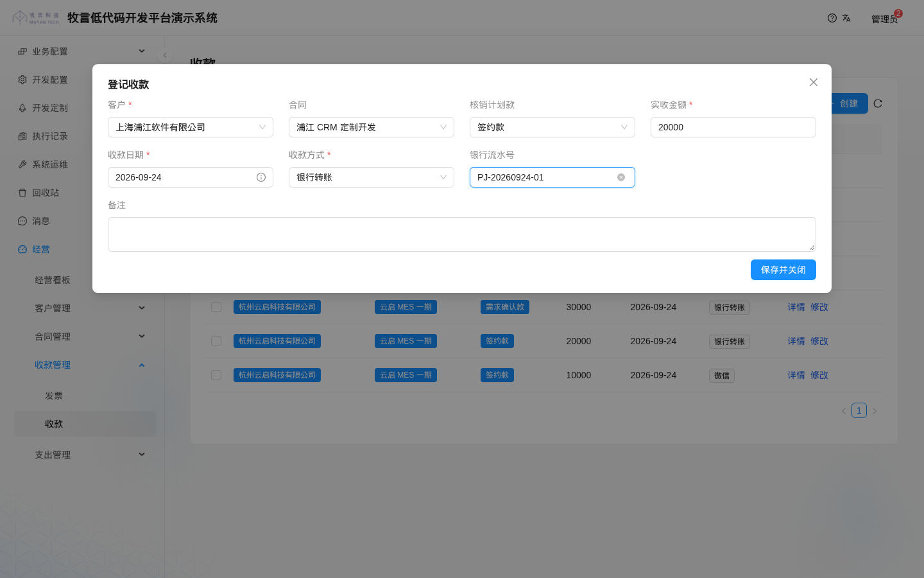
Task: Open the 发票 menu item
Action: [x=85, y=396]
